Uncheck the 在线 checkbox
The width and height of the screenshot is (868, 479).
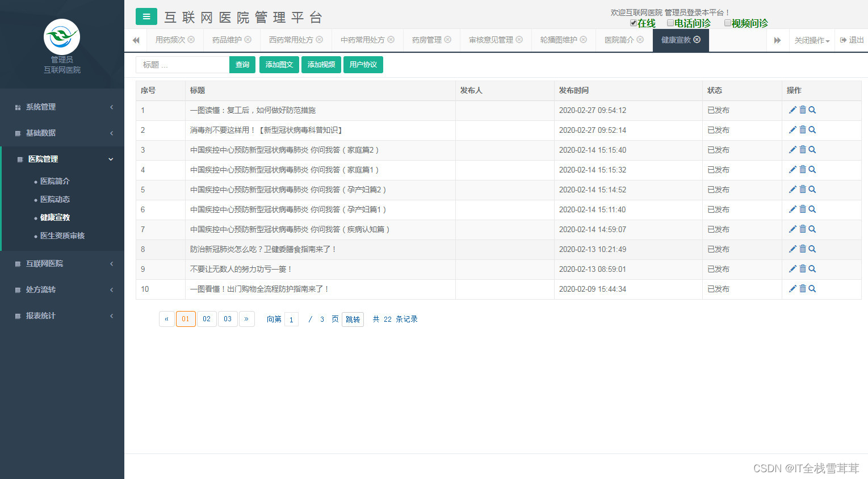(634, 23)
